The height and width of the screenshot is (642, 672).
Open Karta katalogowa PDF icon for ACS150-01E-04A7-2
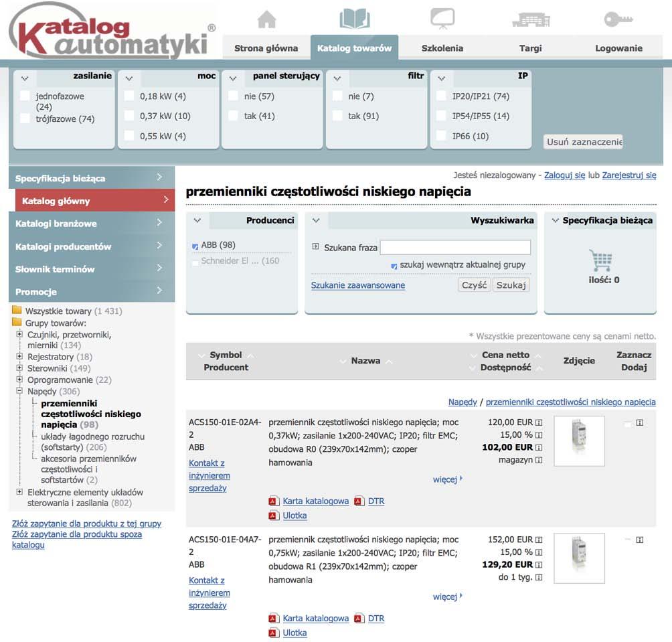coord(274,619)
